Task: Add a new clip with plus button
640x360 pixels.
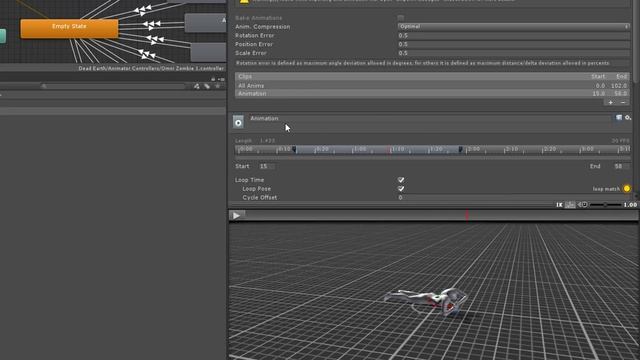Action: tap(611, 102)
